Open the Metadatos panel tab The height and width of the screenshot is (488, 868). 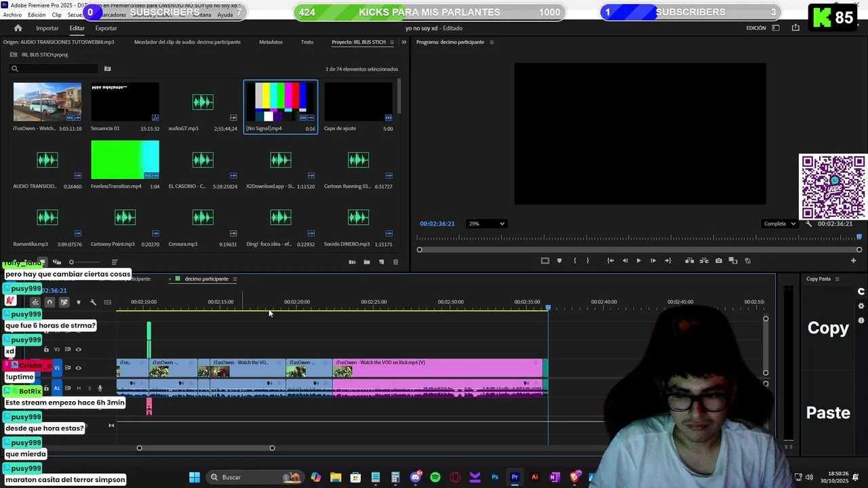pyautogui.click(x=271, y=42)
